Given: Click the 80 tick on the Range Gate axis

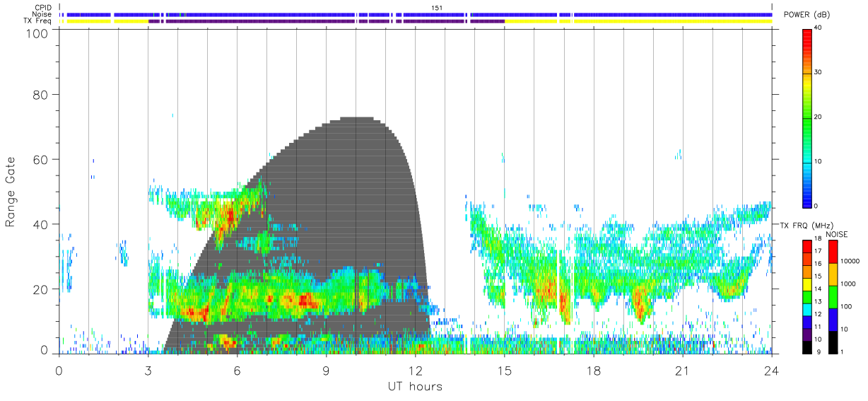Looking at the screenshot, I should pyautogui.click(x=42, y=94).
